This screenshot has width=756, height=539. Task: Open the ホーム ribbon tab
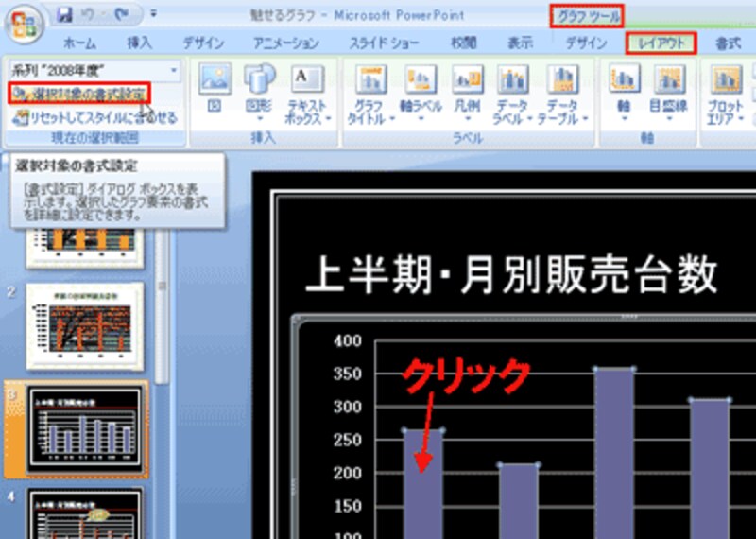[x=80, y=43]
